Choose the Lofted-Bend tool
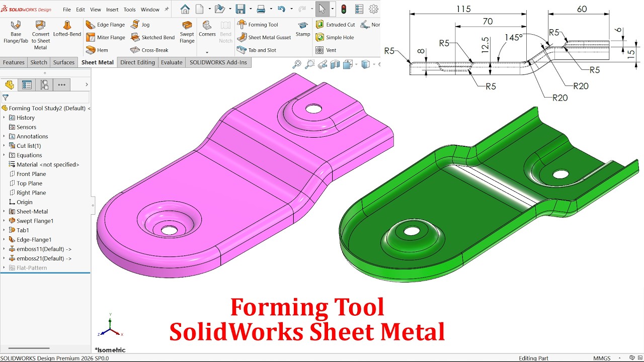Viewport: 644px width, 362px height. point(67,29)
